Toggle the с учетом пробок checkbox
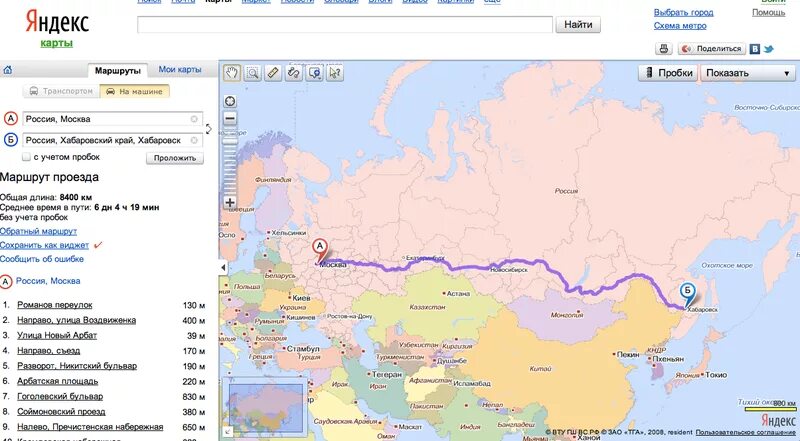 click(x=26, y=157)
